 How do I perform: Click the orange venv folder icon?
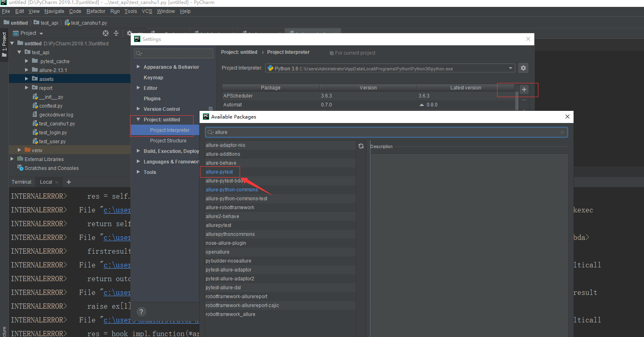[28, 150]
